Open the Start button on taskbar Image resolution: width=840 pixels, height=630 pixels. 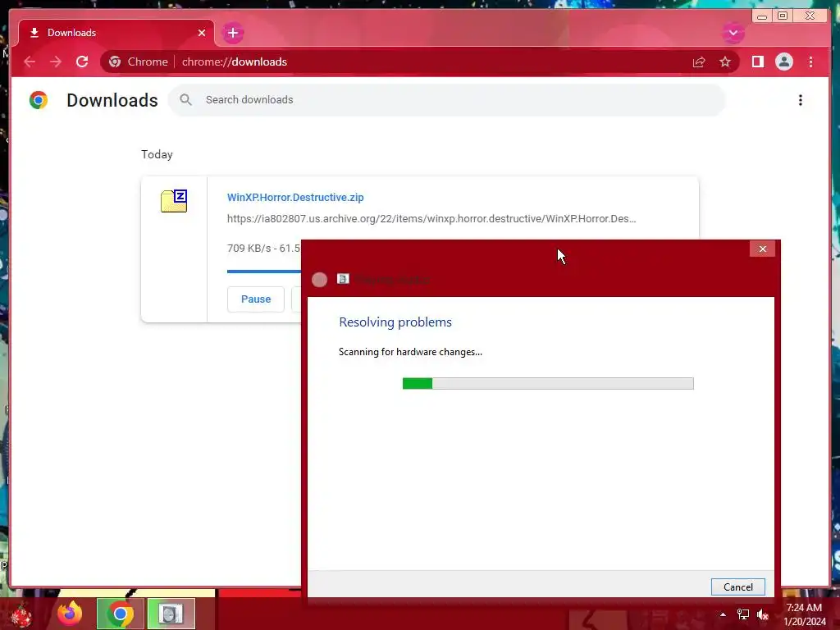[x=21, y=614]
